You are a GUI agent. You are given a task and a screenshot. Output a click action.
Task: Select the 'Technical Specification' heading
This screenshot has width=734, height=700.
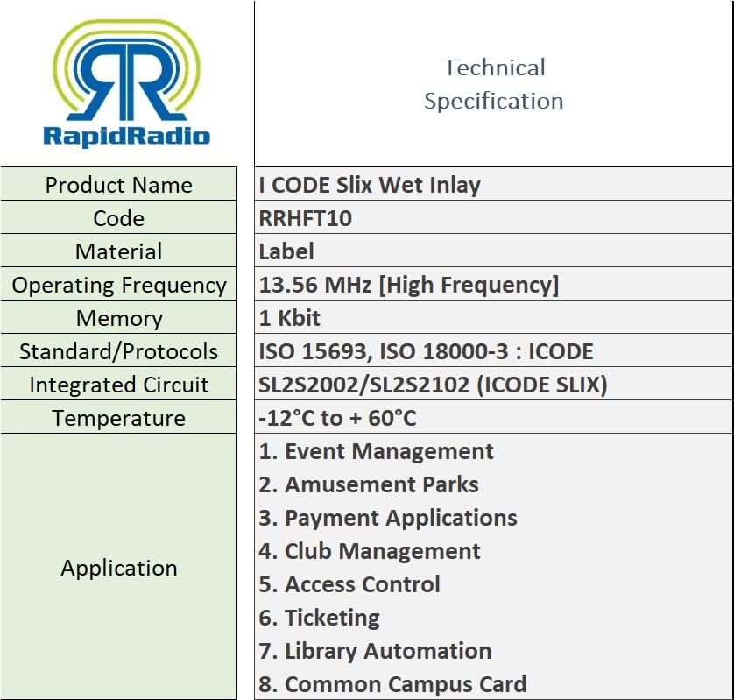tap(494, 84)
